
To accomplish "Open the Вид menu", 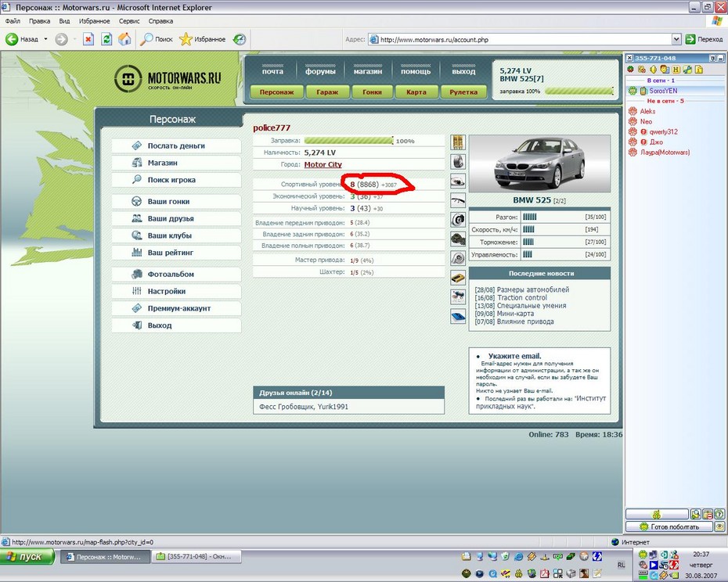I will (x=64, y=21).
